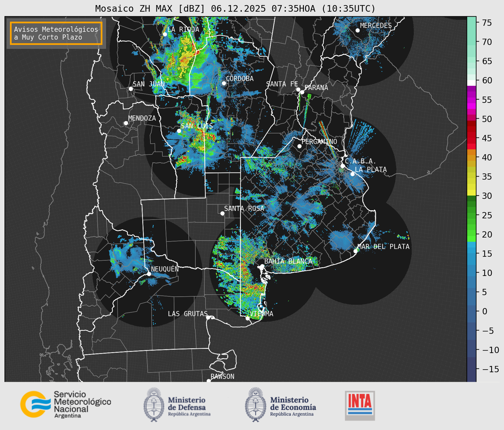
Task: Click the MERCEDES text label
Action: (x=376, y=26)
